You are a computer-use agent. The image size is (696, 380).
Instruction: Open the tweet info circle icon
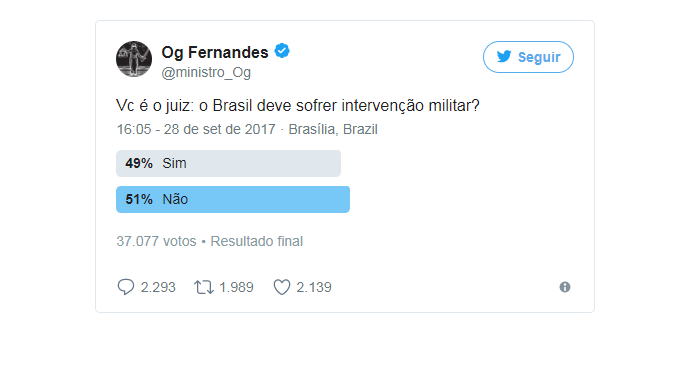tap(565, 287)
